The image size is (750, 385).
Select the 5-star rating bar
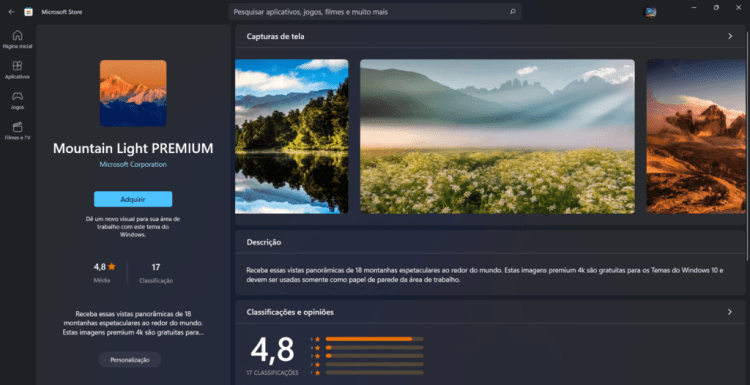(x=375, y=339)
